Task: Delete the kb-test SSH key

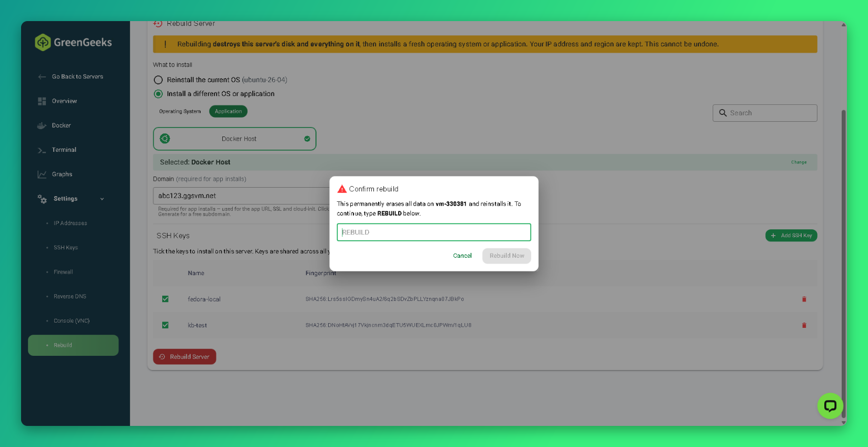Action: click(x=804, y=325)
